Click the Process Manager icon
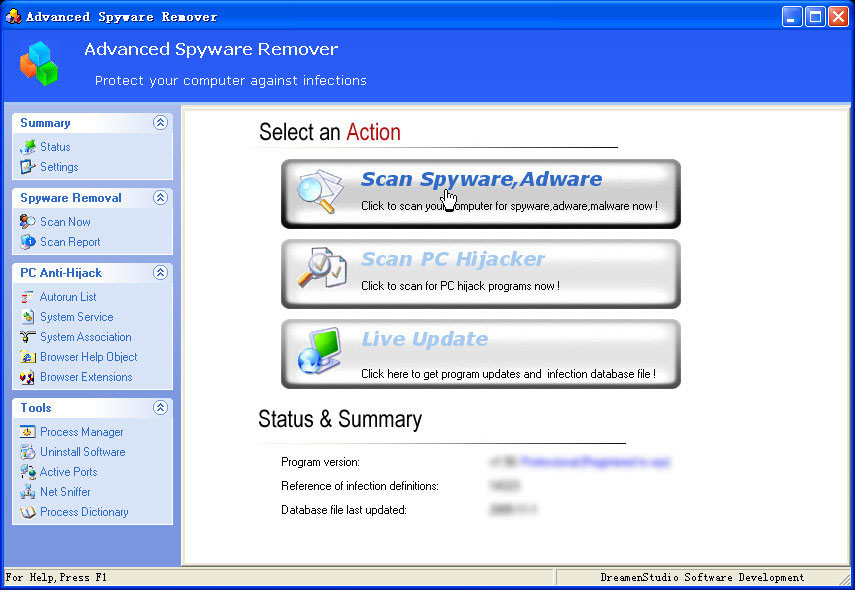This screenshot has width=855, height=590. pos(28,432)
